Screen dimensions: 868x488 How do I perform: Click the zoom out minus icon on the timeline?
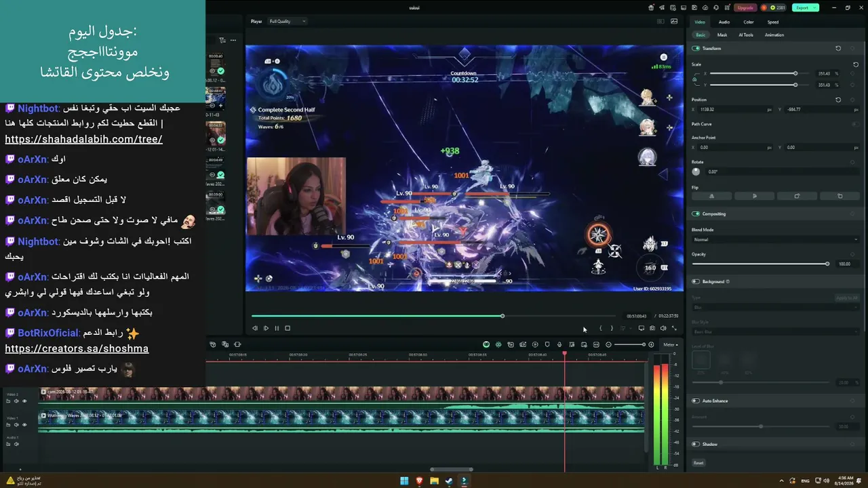tap(608, 344)
